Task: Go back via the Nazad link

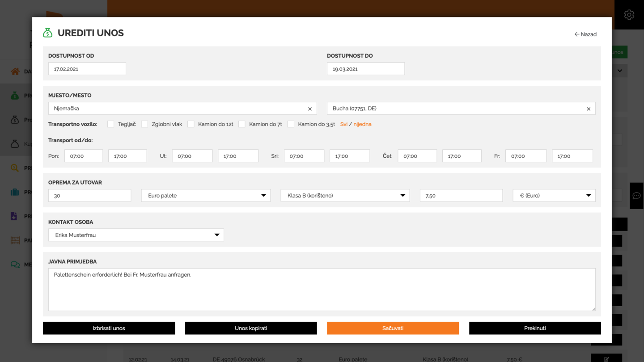Action: click(585, 34)
